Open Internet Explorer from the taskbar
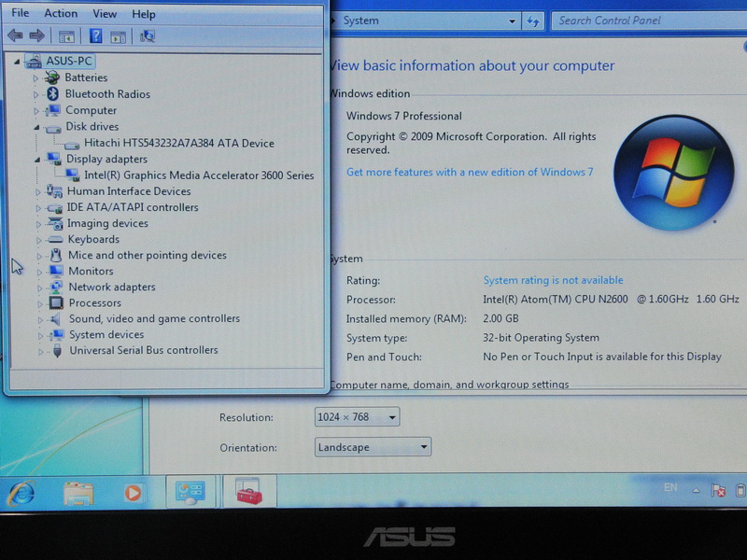The image size is (747, 560). (x=21, y=493)
